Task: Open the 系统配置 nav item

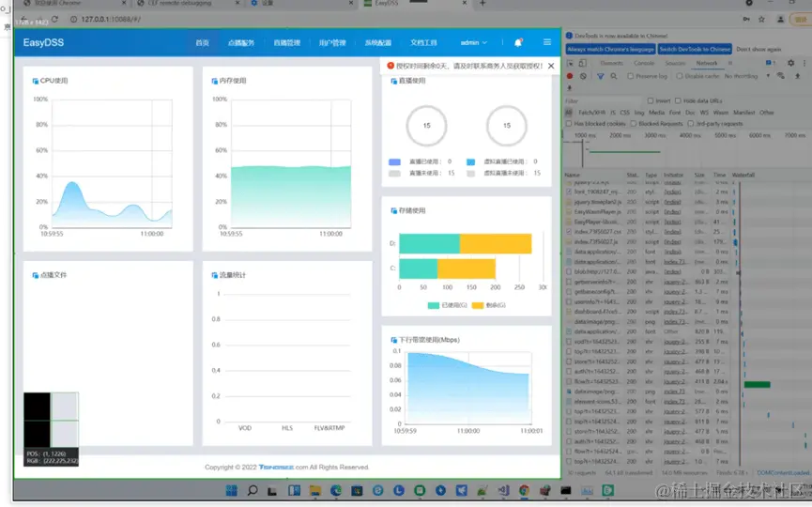Action: point(378,43)
